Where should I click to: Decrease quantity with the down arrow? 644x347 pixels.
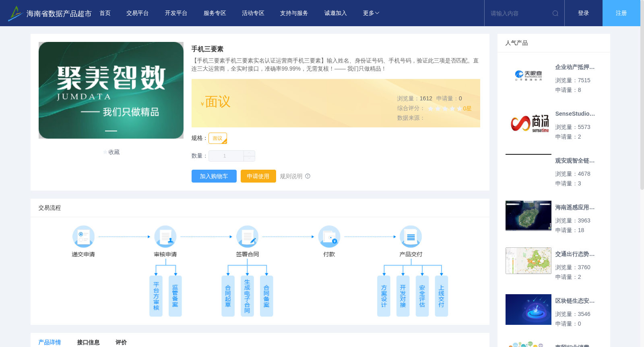[x=249, y=159]
